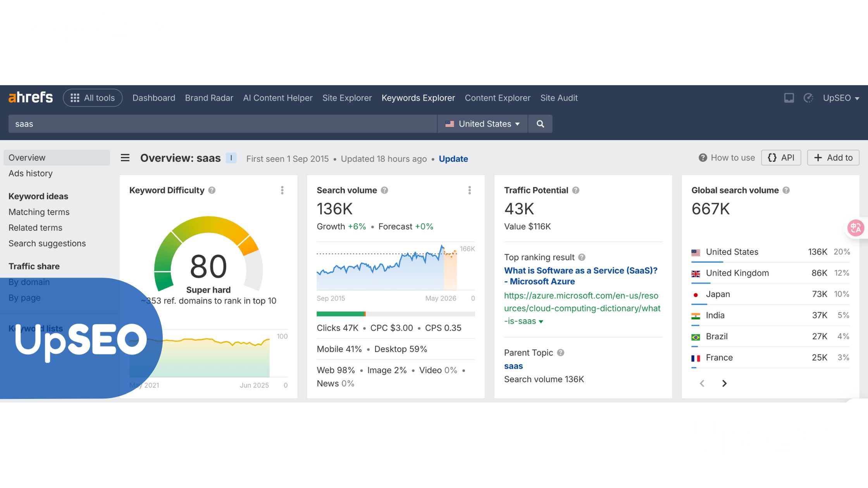This screenshot has height=488, width=868.
Task: Toggle the hamburger sidebar menu icon
Action: (x=125, y=158)
